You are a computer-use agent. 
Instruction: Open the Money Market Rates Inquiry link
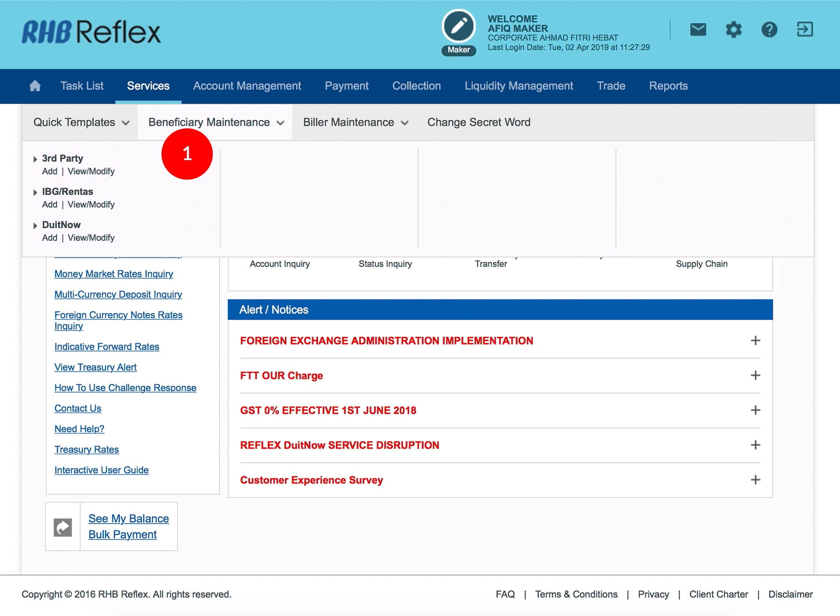tap(113, 274)
